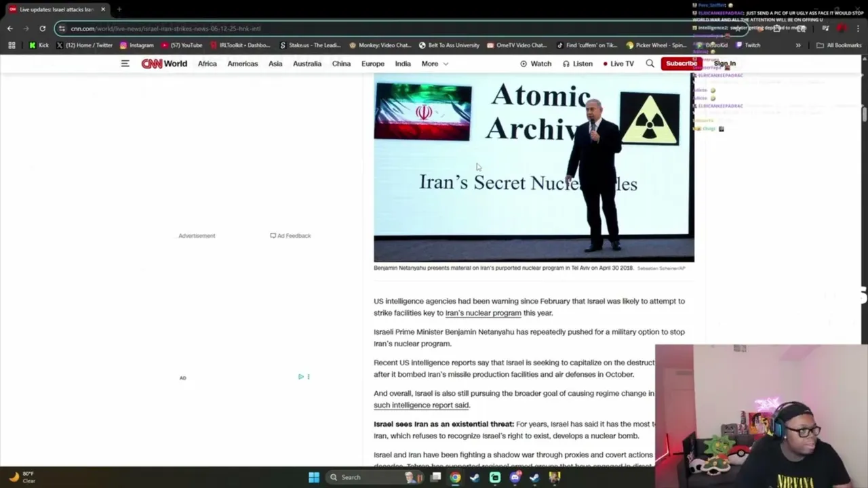The height and width of the screenshot is (488, 868).
Task: Click the site information icon in address bar
Action: [x=62, y=28]
